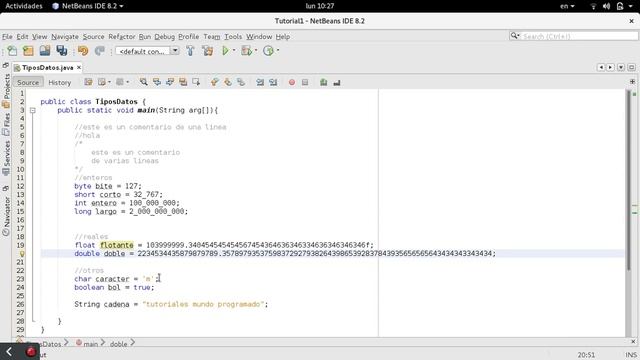Click the Comment icon in editor toolbar
The width and height of the screenshot is (640, 360).
point(324,82)
